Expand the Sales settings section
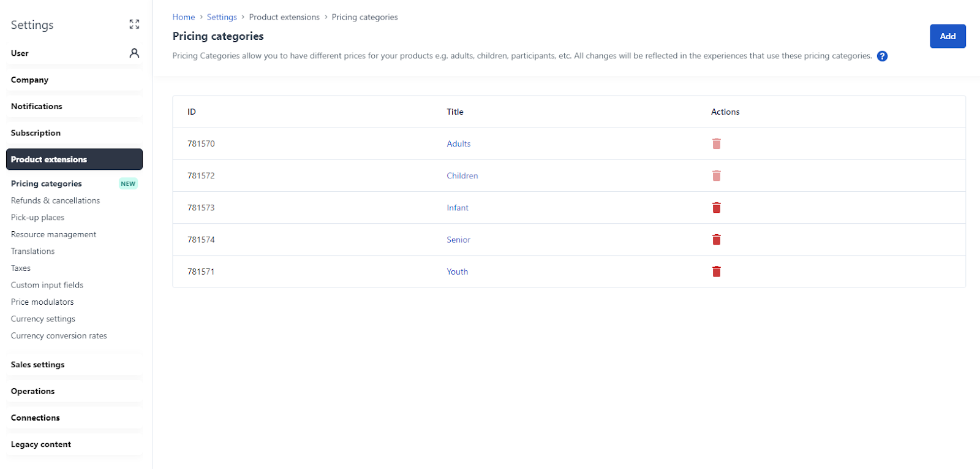Screen dimensions: 980x469 [x=37, y=365]
